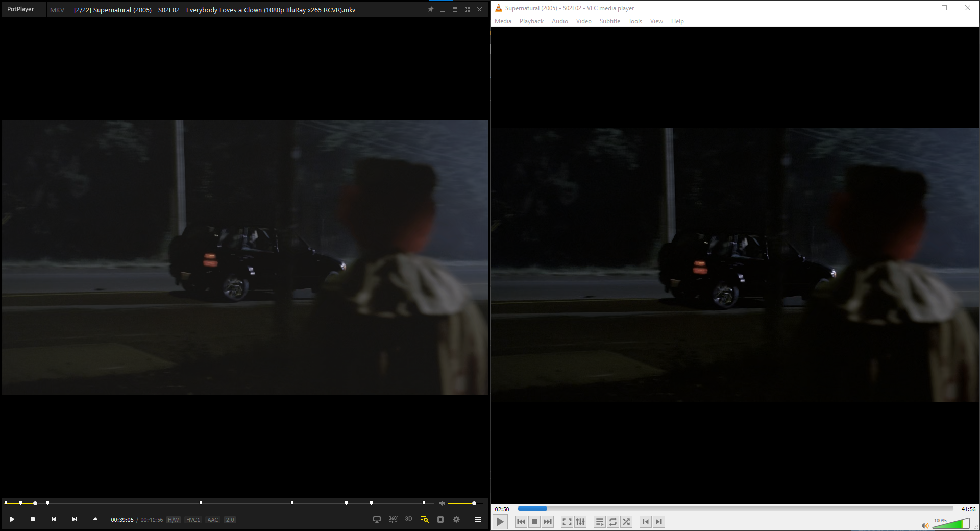Screen dimensions: 980x531
Task: Go to previous chapter in VLC
Action: click(x=646, y=522)
